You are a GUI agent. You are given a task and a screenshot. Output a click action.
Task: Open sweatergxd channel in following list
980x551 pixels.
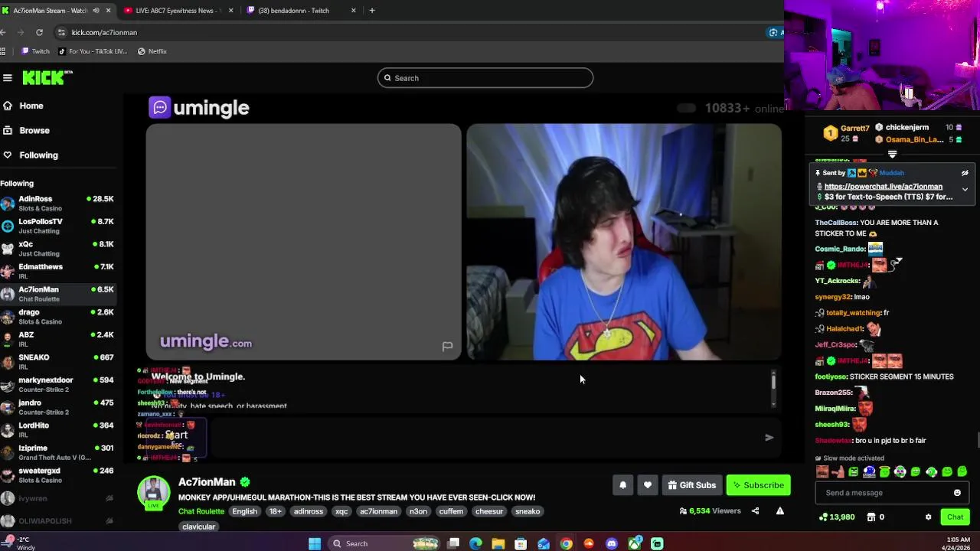(58, 474)
